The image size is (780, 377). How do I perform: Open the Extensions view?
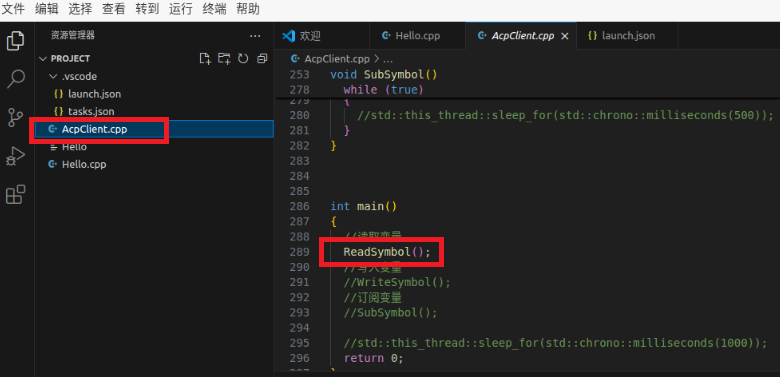[x=16, y=194]
